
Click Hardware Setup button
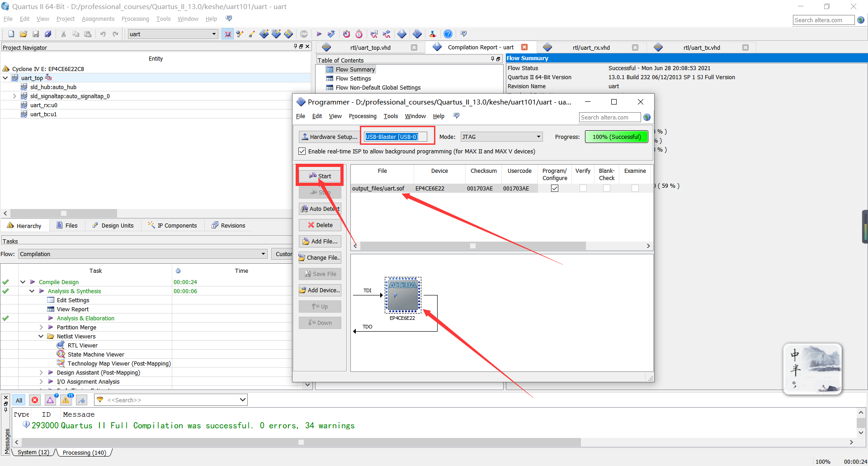329,137
